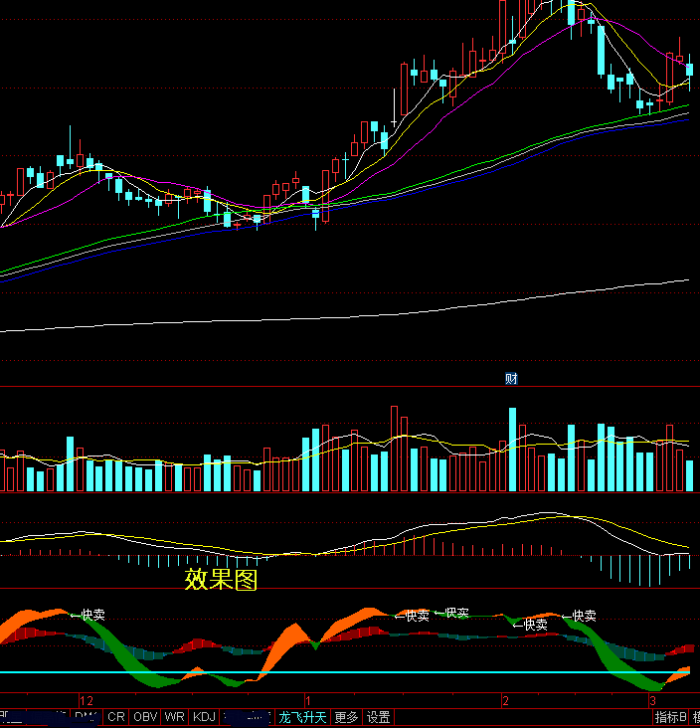
Task: Open the WR indicator tab
Action: (175, 717)
